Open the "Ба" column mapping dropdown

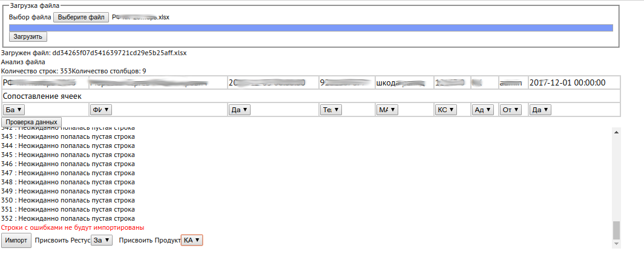coord(14,110)
